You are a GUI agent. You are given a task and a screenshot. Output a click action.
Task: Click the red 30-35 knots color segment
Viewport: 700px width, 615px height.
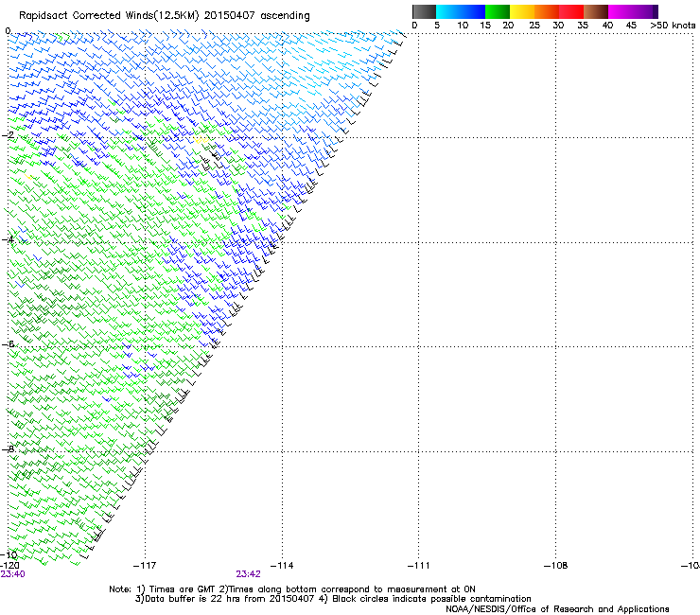coord(571,11)
